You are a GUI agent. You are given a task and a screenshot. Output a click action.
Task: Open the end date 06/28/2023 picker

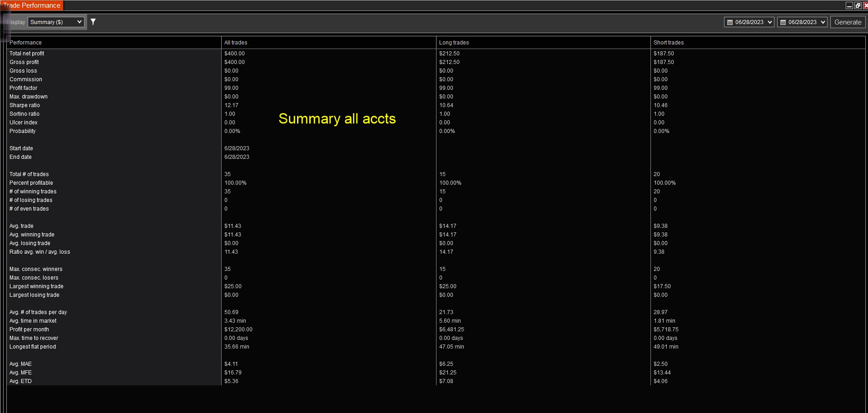pyautogui.click(x=802, y=22)
